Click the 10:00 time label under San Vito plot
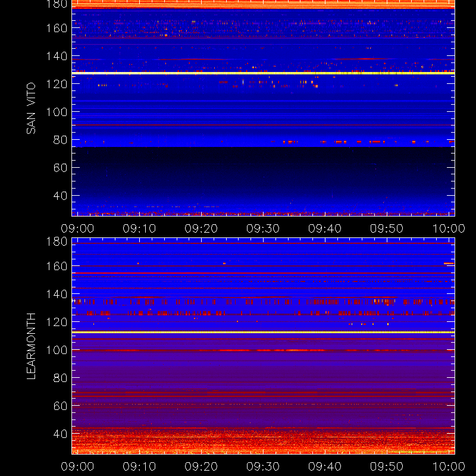Screen dimensions: 476x476 pos(449,228)
